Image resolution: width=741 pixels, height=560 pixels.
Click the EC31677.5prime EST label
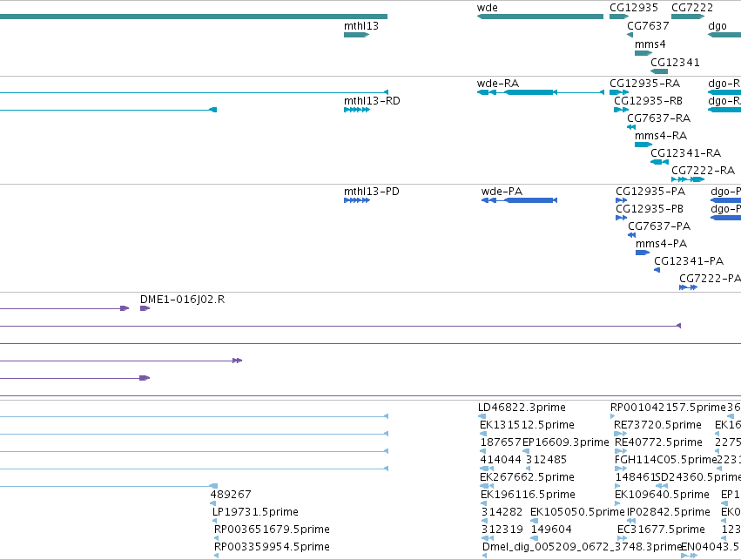tap(661, 530)
